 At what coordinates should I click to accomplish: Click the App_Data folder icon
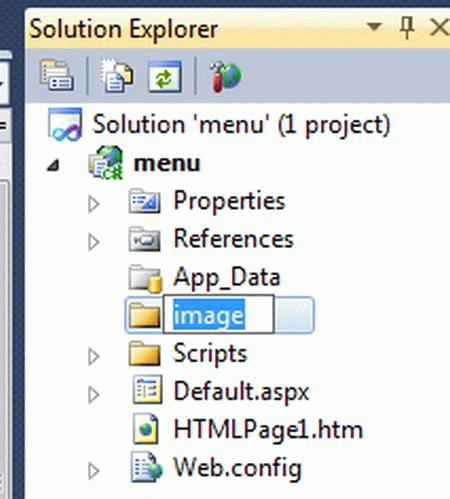pyautogui.click(x=145, y=278)
